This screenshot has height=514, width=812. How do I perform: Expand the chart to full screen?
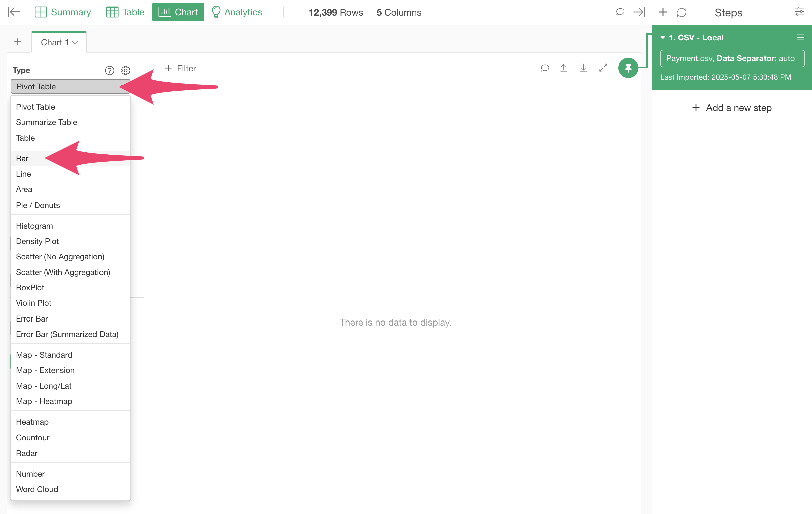click(603, 68)
